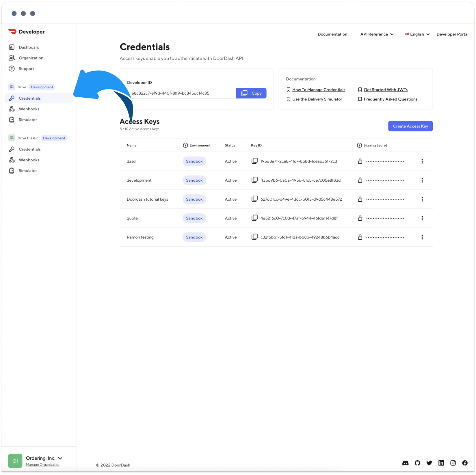Click the Environment info icon
The height and width of the screenshot is (475, 476).
click(x=185, y=145)
